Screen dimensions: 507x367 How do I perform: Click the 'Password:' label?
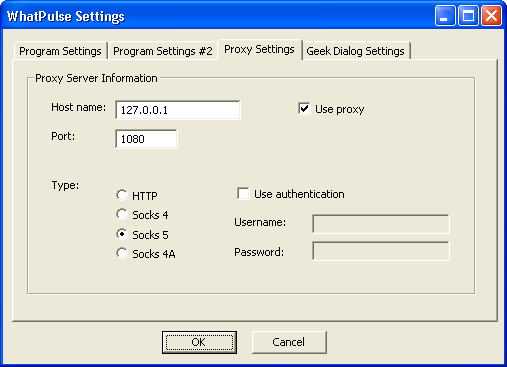(x=259, y=252)
